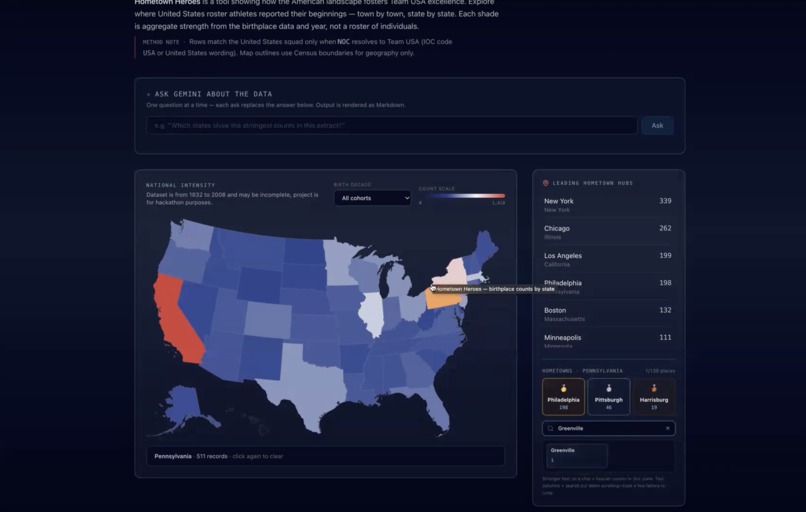Click the silver medal icon on Pittsburgh card

(609, 388)
